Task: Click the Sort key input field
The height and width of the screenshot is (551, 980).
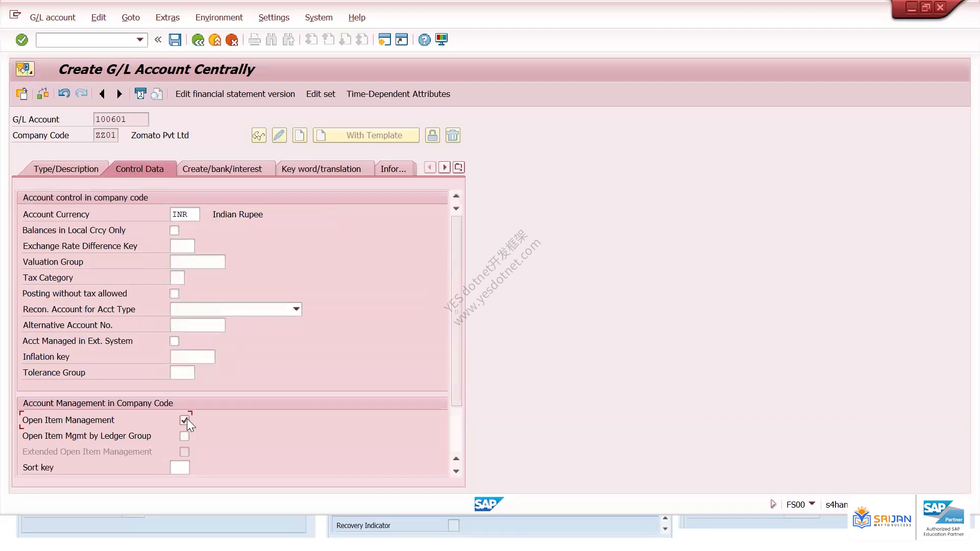Action: [x=180, y=467]
